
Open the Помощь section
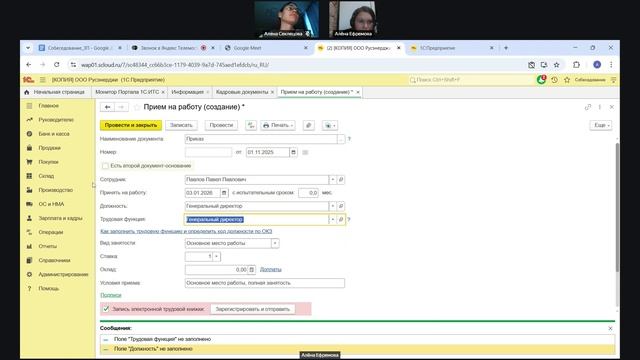coord(49,289)
